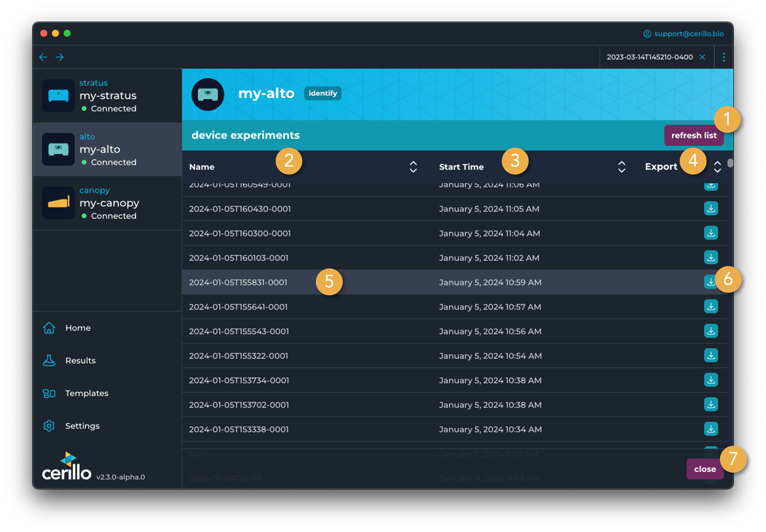Navigate forward with the right arrow
This screenshot has width=766, height=532.
tap(60, 57)
